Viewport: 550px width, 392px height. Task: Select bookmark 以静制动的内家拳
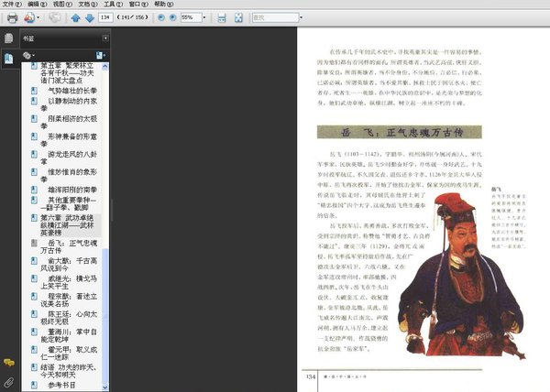coord(69,104)
